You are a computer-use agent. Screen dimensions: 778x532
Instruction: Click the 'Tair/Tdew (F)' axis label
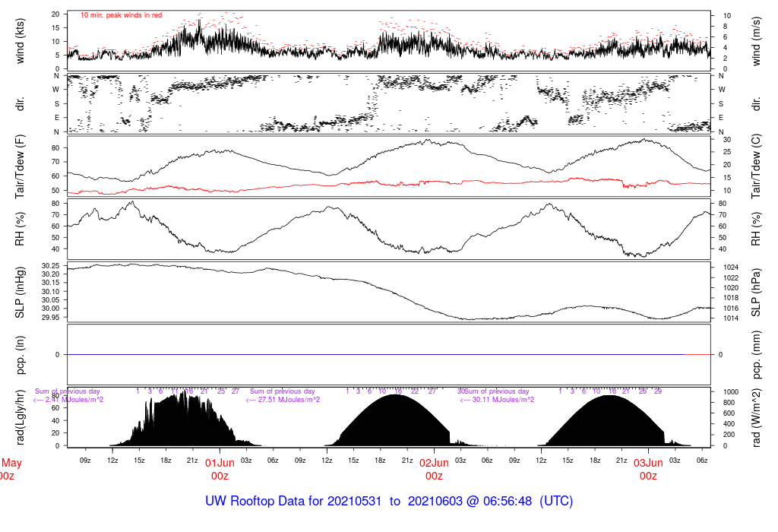click(x=20, y=166)
